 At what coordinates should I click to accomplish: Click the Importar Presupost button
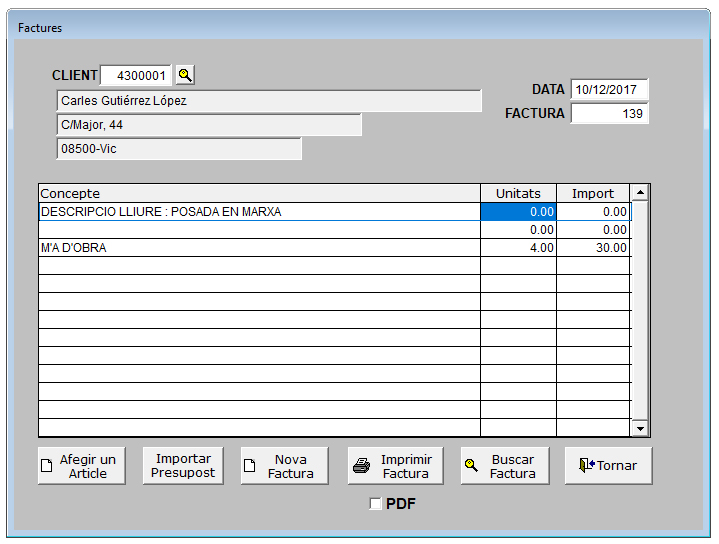pos(183,466)
